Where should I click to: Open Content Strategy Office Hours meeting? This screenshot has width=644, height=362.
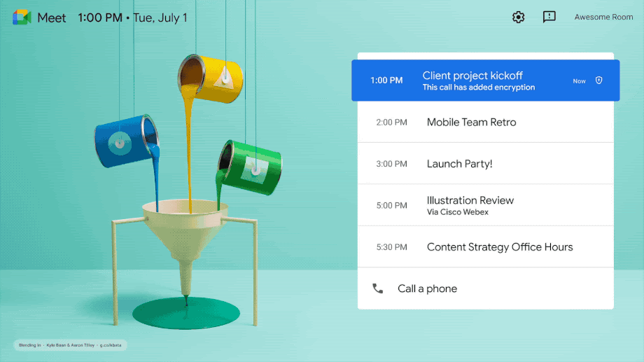[486, 246]
